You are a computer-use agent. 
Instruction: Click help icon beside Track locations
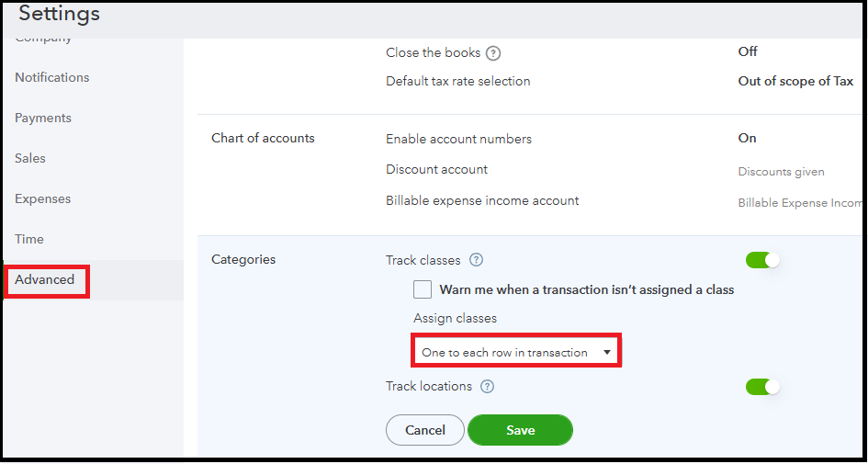[x=487, y=387]
